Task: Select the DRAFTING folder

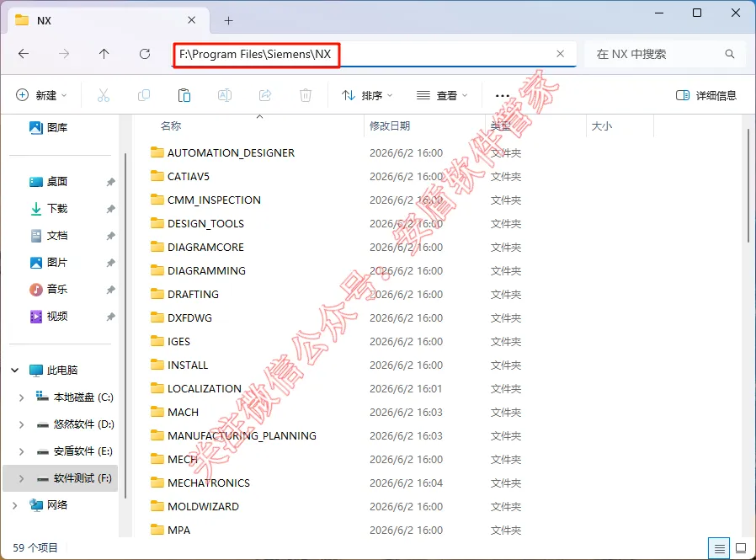Action: click(x=184, y=294)
